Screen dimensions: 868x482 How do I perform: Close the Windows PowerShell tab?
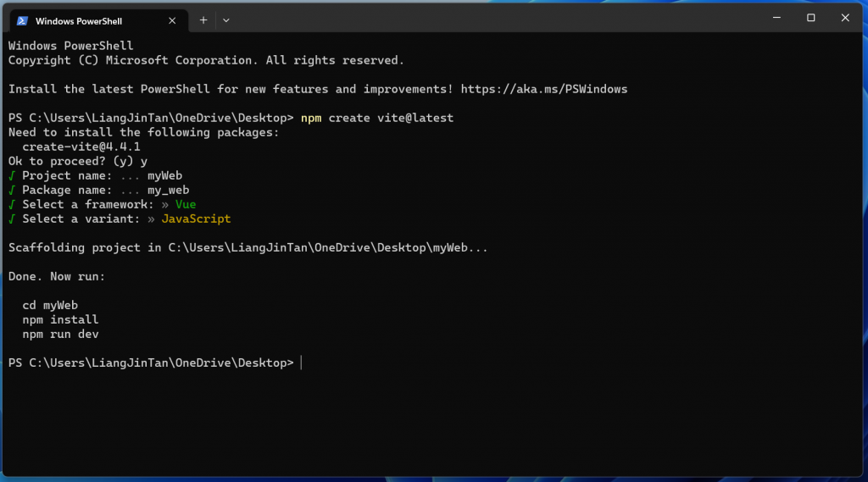pos(173,20)
